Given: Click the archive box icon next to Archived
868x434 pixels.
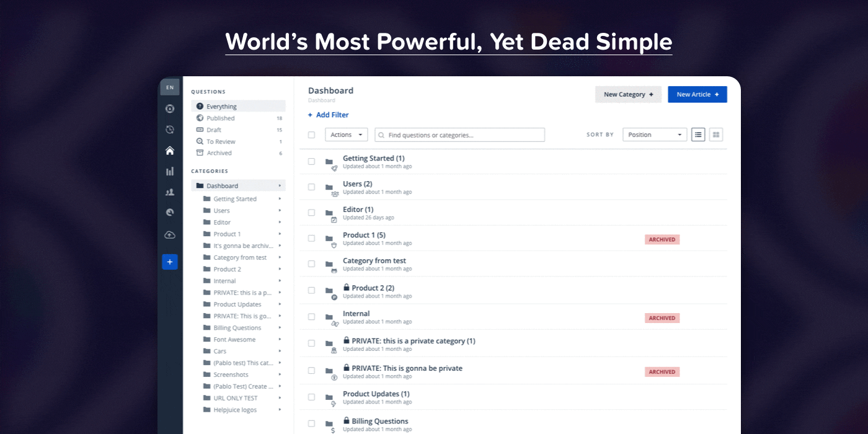Looking at the screenshot, I should 200,153.
